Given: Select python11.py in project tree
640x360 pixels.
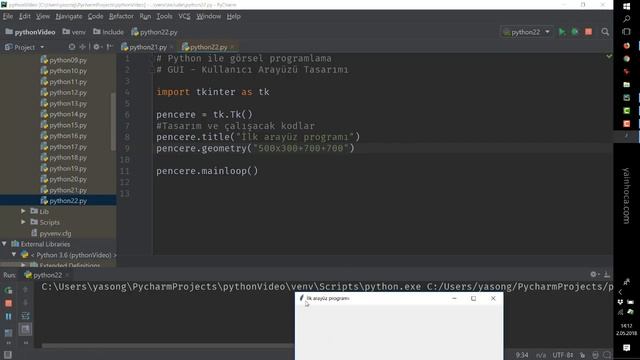Looking at the screenshot, I should (x=64, y=82).
